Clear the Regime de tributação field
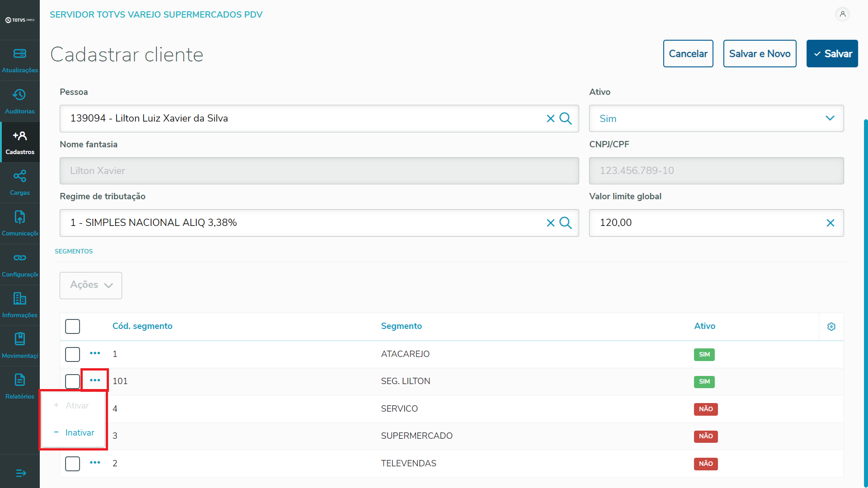Viewport: 868px width, 488px height. pyautogui.click(x=550, y=223)
